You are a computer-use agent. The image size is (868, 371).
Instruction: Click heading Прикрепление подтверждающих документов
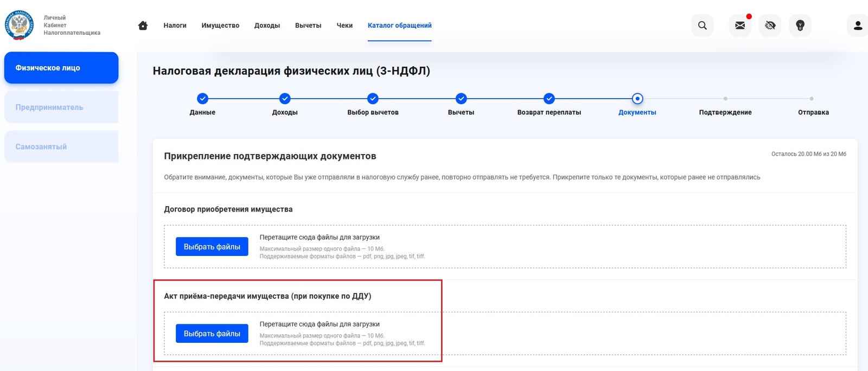point(270,156)
